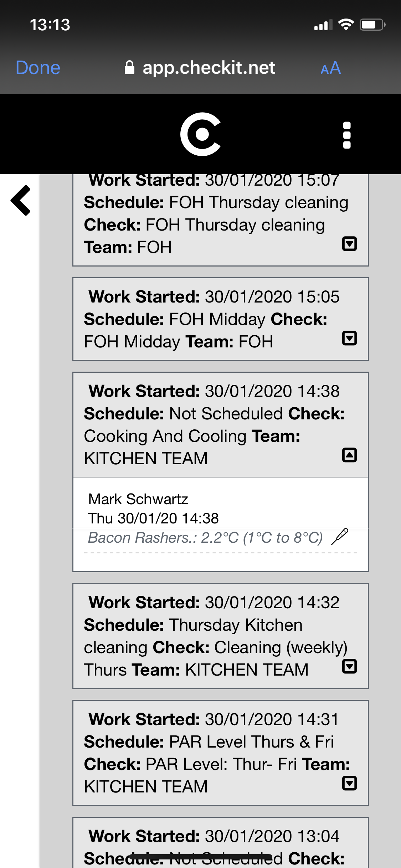401x868 pixels.
Task: Expand the PAR Level Thurs & Fri entry
Action: coord(349,783)
